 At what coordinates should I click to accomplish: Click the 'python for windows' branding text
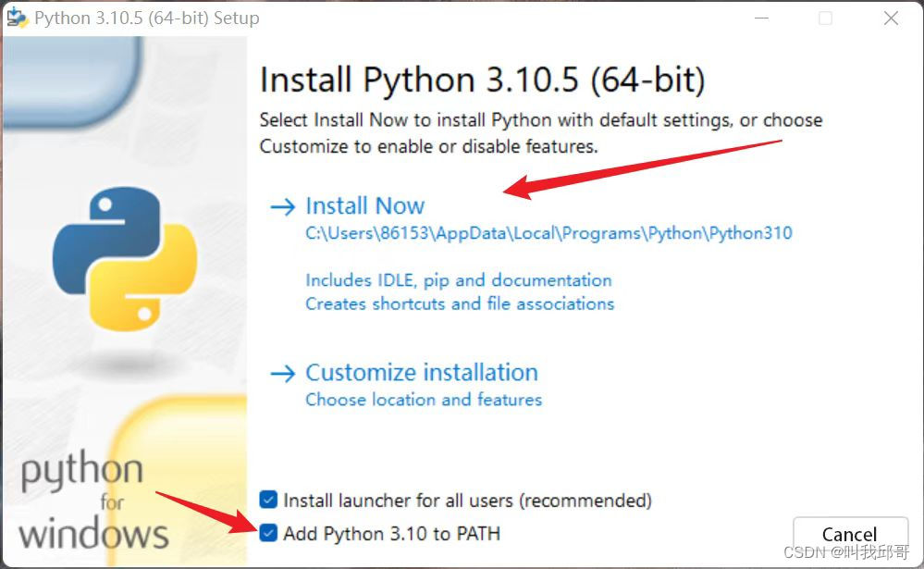[92, 502]
